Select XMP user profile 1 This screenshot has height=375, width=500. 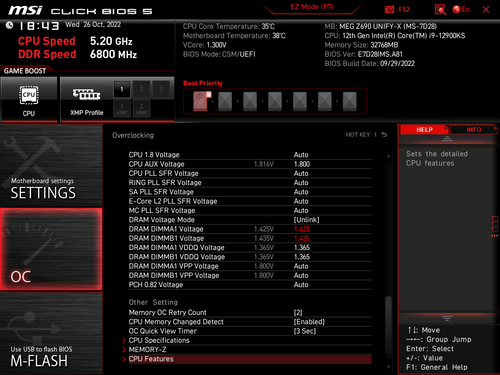(x=122, y=109)
